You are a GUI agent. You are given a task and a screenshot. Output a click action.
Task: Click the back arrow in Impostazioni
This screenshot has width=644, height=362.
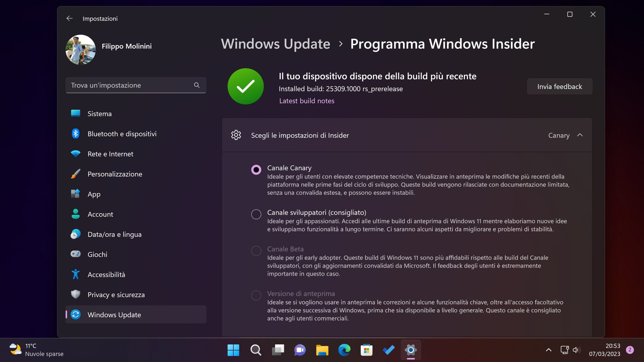pos(69,18)
